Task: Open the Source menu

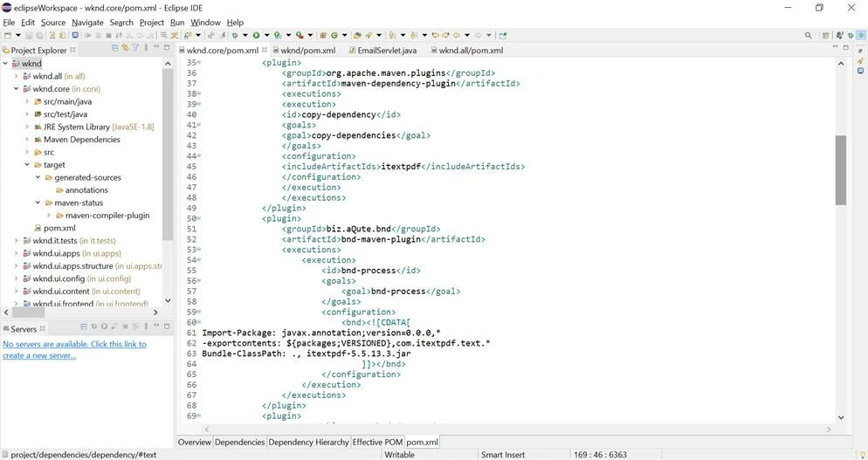Action: pos(53,22)
